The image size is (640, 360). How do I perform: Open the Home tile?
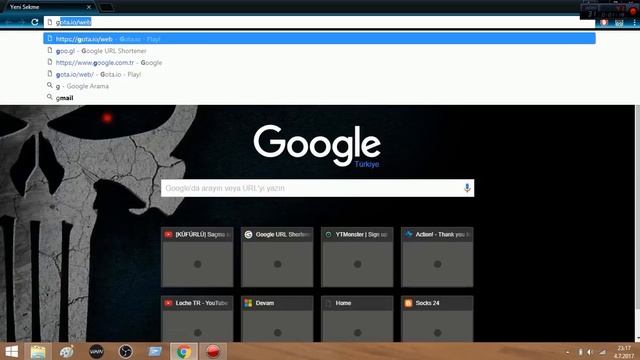pyautogui.click(x=357, y=319)
